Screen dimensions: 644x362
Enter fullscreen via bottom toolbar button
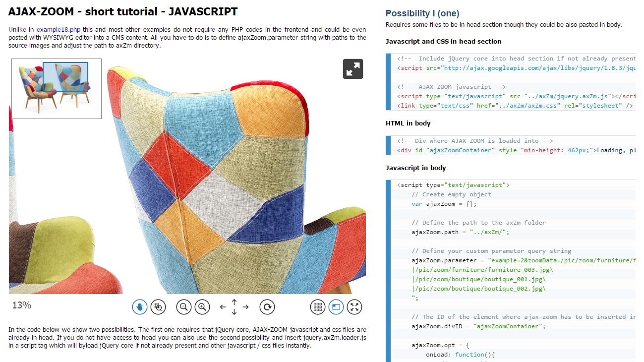354,307
